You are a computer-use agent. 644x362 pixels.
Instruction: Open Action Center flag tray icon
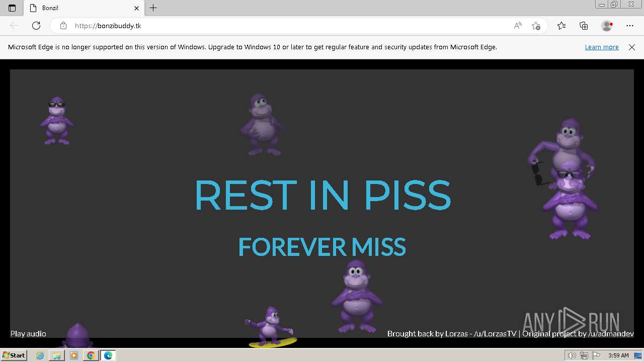click(x=596, y=355)
